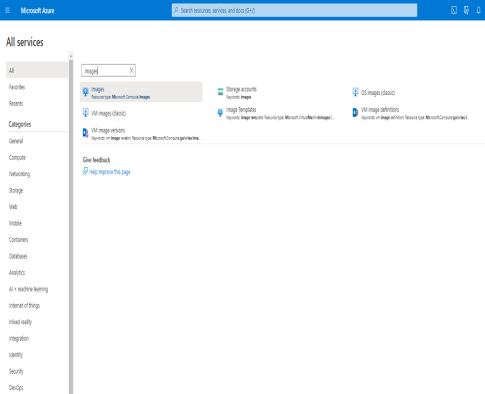Open the Images service result
485x394 pixels.
[x=141, y=92]
